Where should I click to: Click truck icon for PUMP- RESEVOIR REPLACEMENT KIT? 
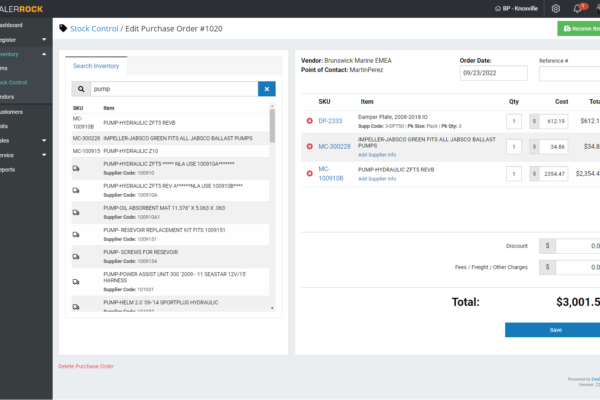coord(76,235)
